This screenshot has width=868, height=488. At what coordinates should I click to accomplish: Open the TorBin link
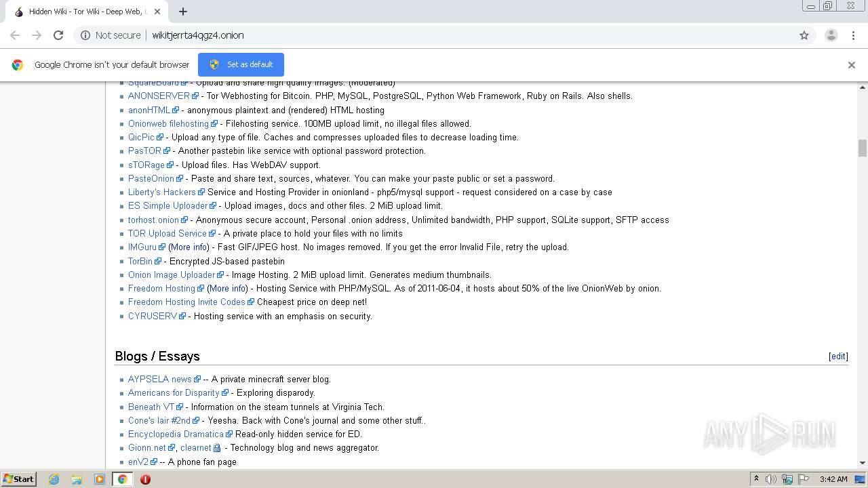140,261
